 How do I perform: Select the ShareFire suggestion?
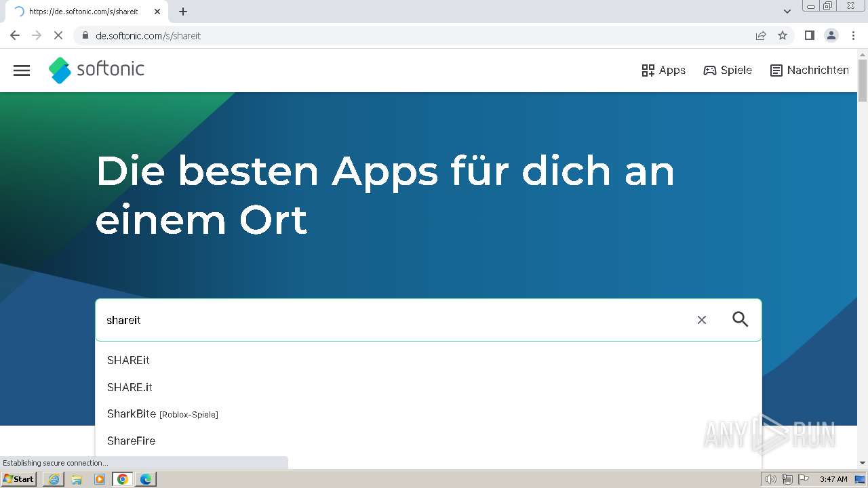pos(429,441)
